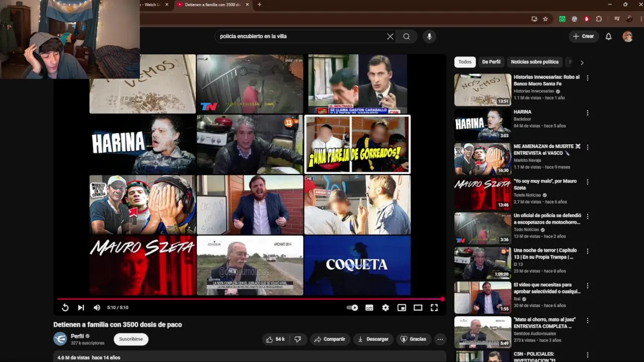Viewport: 644px width, 362px height.
Task: Open the red hand extension icon
Action: point(587,19)
